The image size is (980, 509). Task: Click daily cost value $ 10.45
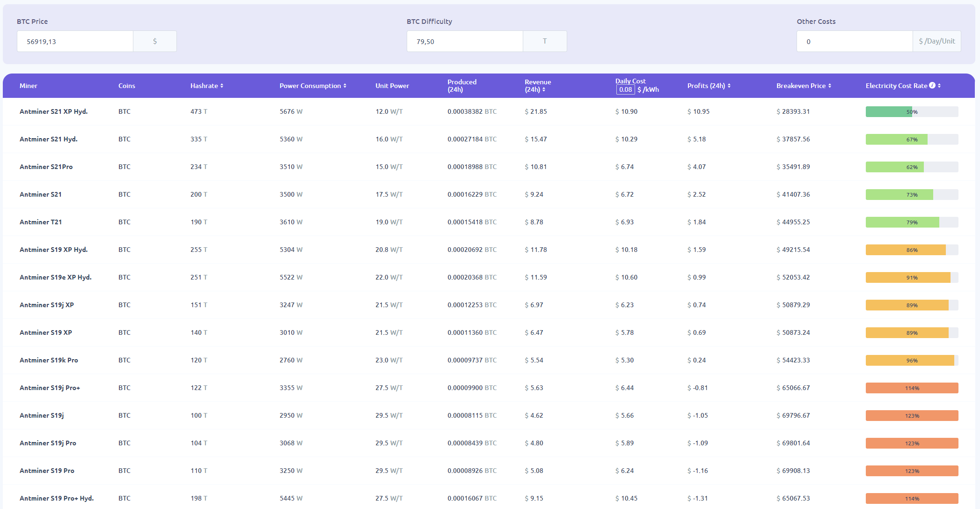[x=626, y=498]
